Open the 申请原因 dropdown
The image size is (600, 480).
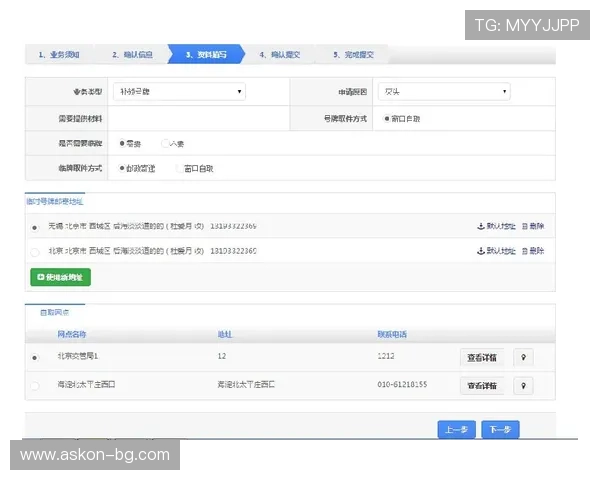click(x=444, y=91)
